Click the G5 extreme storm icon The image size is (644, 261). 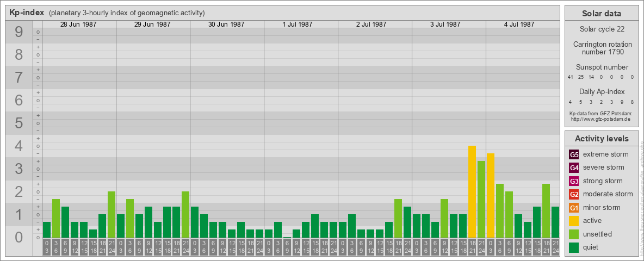coord(574,154)
